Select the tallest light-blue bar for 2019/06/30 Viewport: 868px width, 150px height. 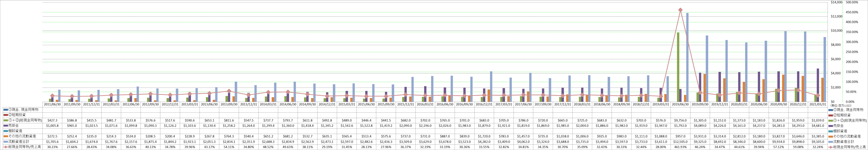pos(687,57)
